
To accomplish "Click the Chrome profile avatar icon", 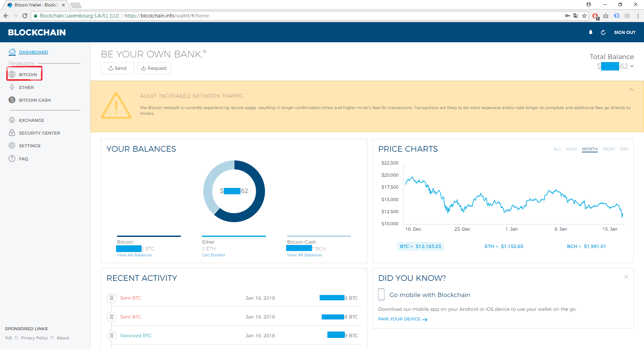I will click(589, 4).
